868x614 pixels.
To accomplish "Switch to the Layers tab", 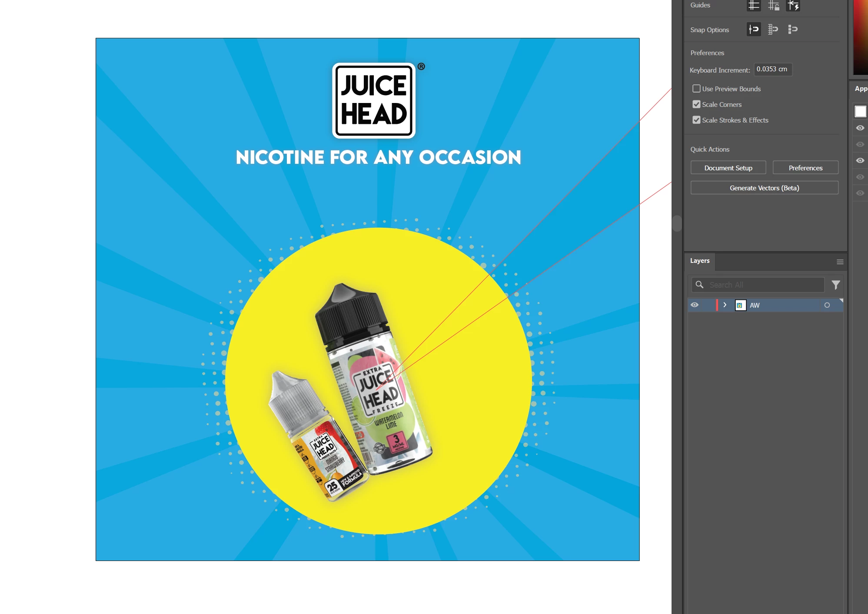I will tap(700, 261).
